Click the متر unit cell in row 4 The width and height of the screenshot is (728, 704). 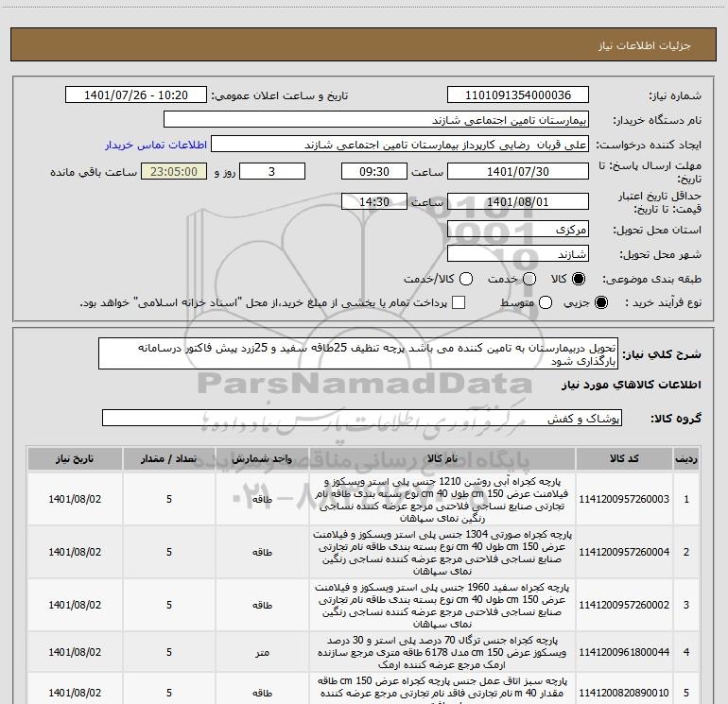262,653
